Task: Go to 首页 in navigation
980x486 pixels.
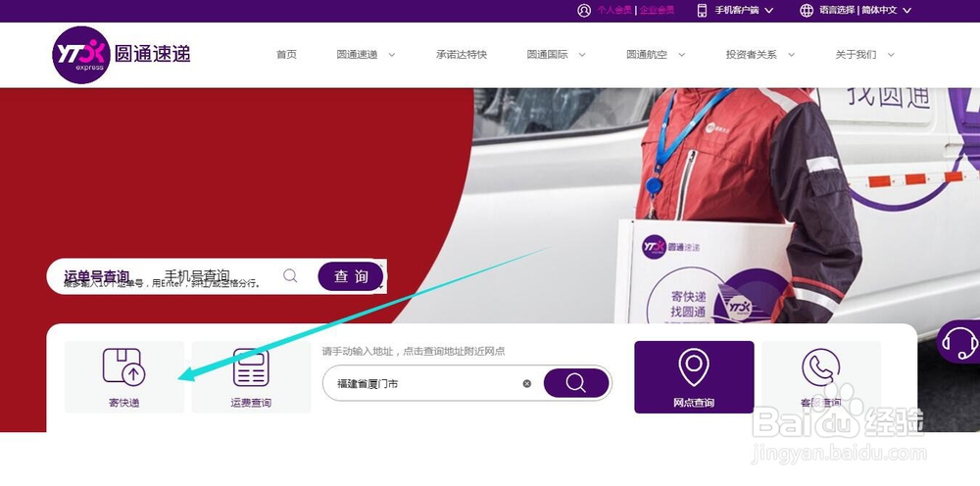Action: [286, 54]
